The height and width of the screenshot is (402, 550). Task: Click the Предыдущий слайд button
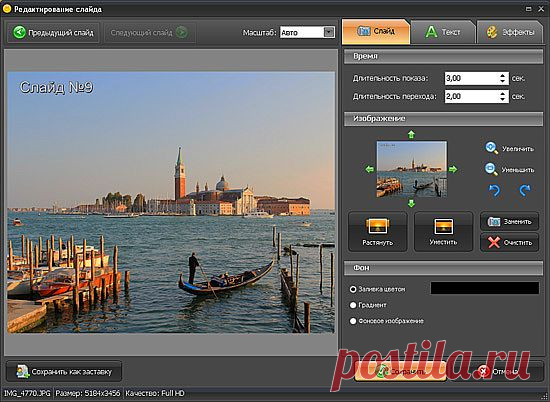pos(53,33)
